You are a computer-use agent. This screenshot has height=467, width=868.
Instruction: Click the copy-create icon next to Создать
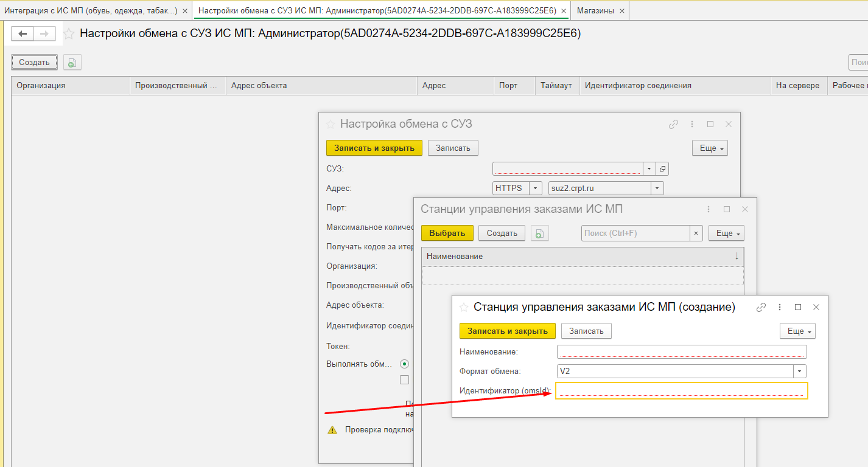coord(72,62)
